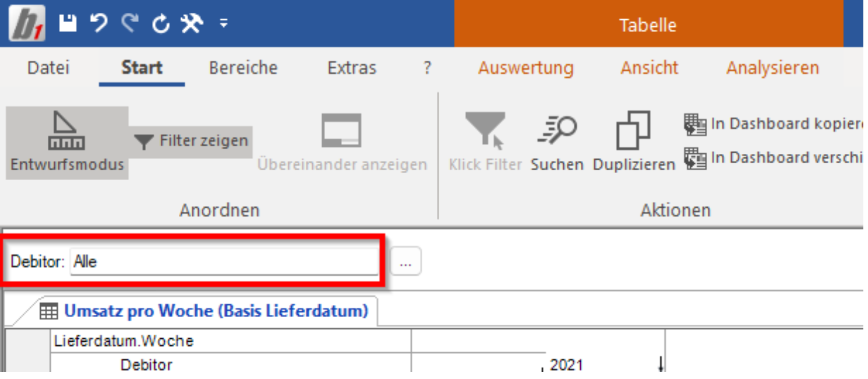The image size is (868, 379).
Task: Open the tools hammer-and-wrench icon
Action: (x=191, y=24)
